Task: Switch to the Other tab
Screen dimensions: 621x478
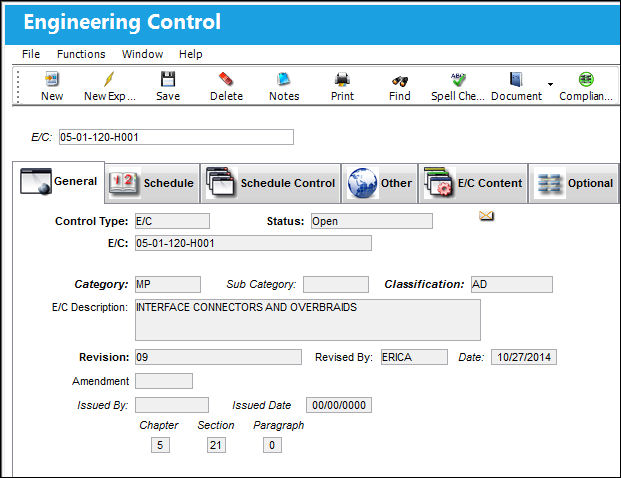Action: (x=380, y=183)
